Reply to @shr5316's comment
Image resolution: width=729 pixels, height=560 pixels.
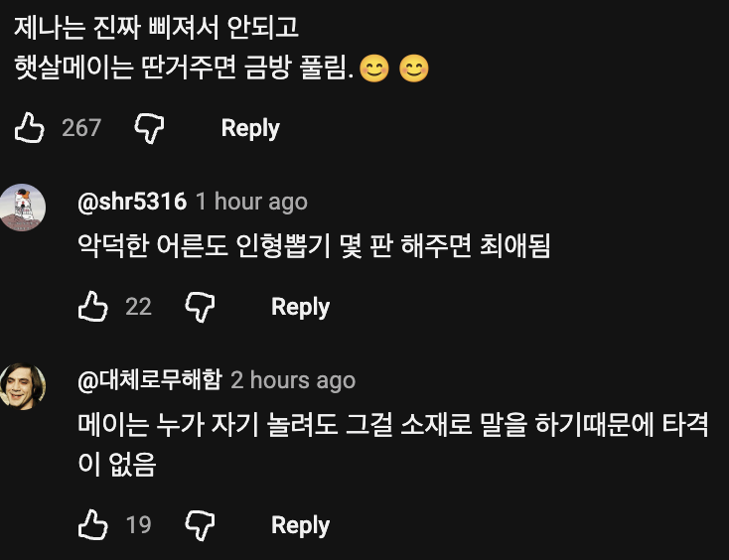(x=300, y=307)
